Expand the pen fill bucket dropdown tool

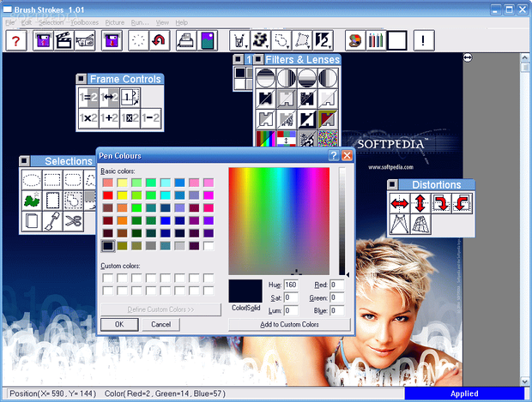(x=239, y=40)
